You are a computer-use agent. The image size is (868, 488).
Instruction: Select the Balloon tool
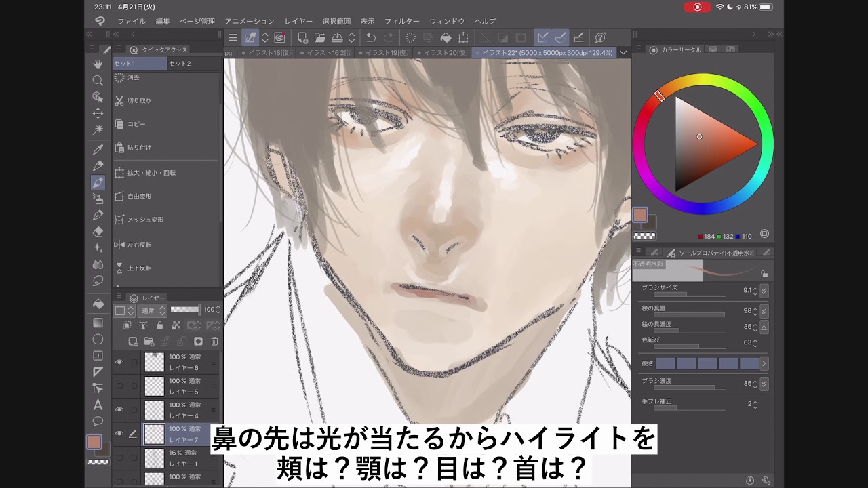click(98, 421)
